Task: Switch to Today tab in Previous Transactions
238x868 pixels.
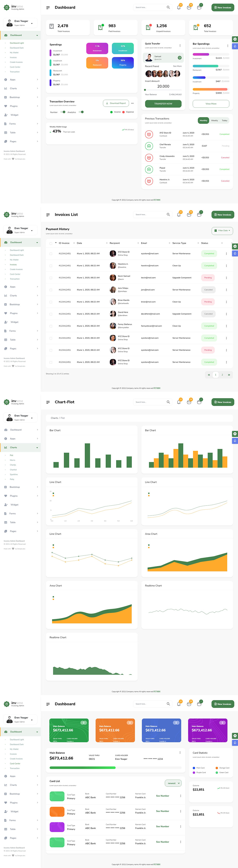Action: click(x=224, y=120)
